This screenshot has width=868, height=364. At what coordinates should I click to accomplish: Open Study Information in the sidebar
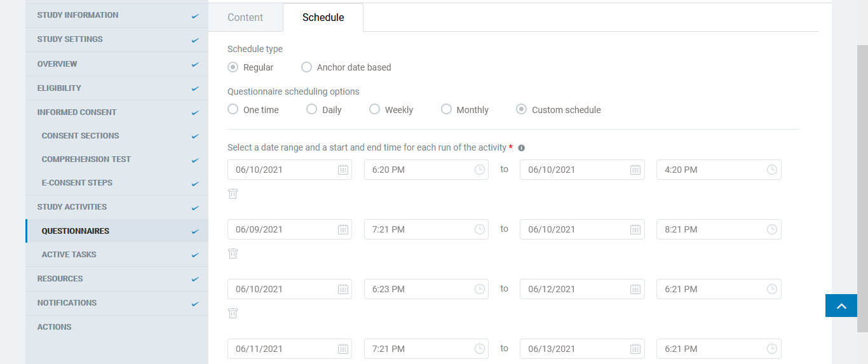[x=117, y=15]
